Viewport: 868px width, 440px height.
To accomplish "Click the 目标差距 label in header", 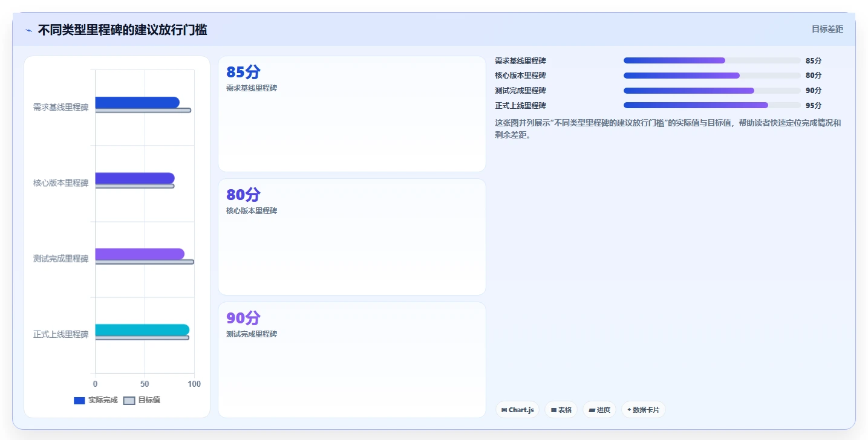I will click(x=827, y=29).
